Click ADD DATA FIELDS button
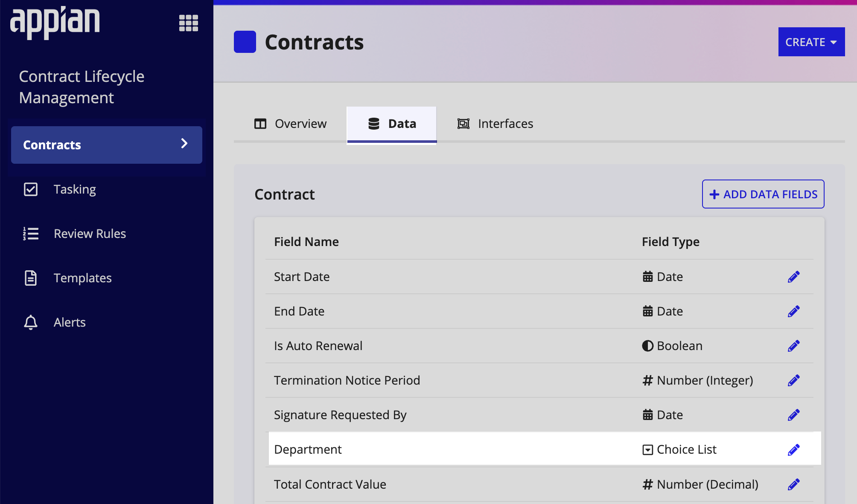The width and height of the screenshot is (857, 504). [x=763, y=194]
